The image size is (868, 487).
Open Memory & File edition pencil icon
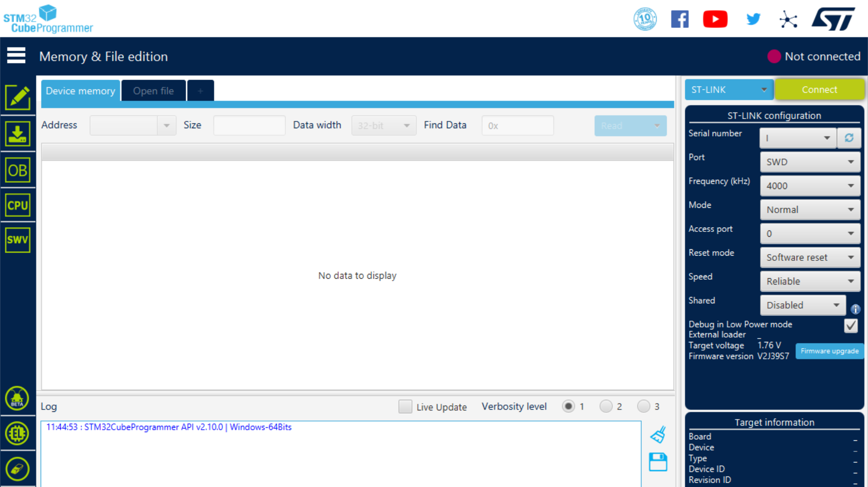pyautogui.click(x=18, y=97)
